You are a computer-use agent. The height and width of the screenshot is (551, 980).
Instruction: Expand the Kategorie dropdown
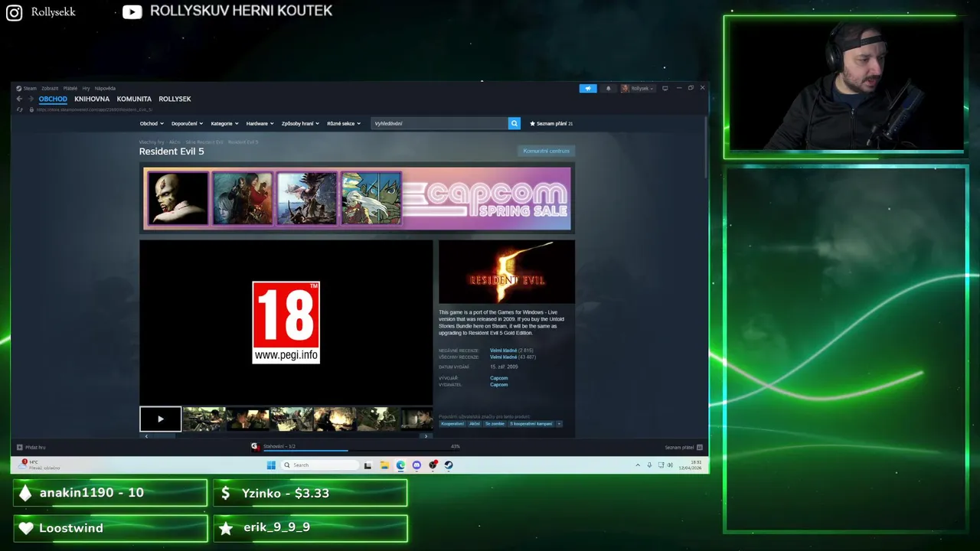[224, 123]
